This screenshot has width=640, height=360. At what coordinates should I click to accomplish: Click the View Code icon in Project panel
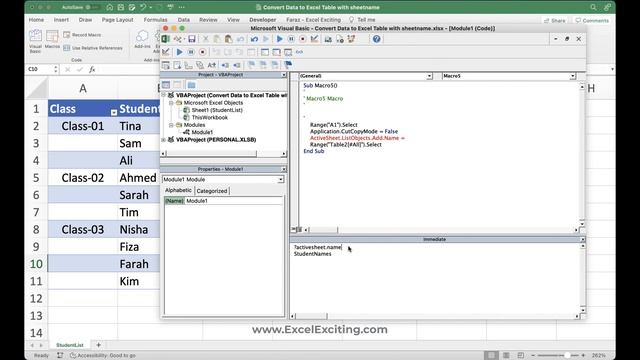(166, 84)
